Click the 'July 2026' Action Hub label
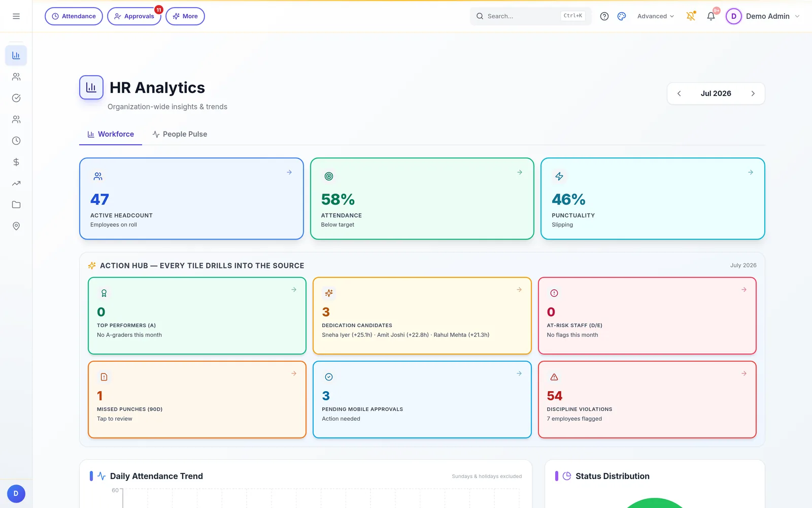812x508 pixels. pos(743,265)
